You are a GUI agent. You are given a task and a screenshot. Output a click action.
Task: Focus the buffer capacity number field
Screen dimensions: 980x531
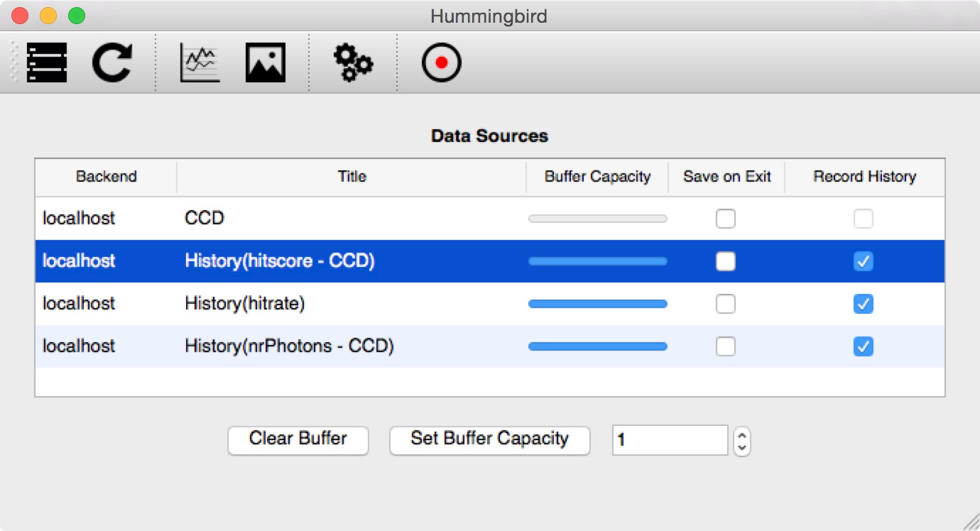[670, 440]
